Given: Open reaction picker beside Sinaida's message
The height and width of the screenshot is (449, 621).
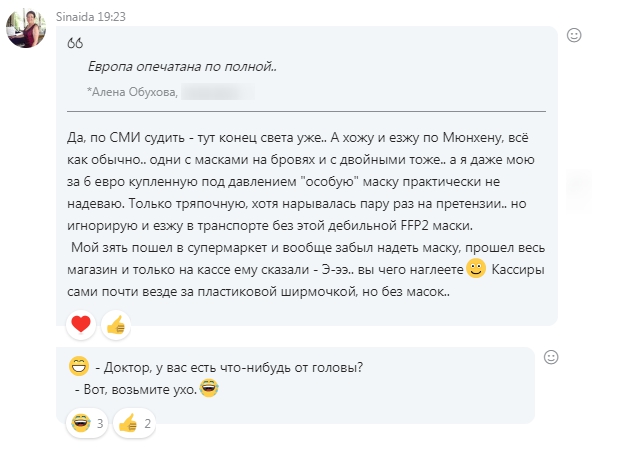Looking at the screenshot, I should [575, 35].
